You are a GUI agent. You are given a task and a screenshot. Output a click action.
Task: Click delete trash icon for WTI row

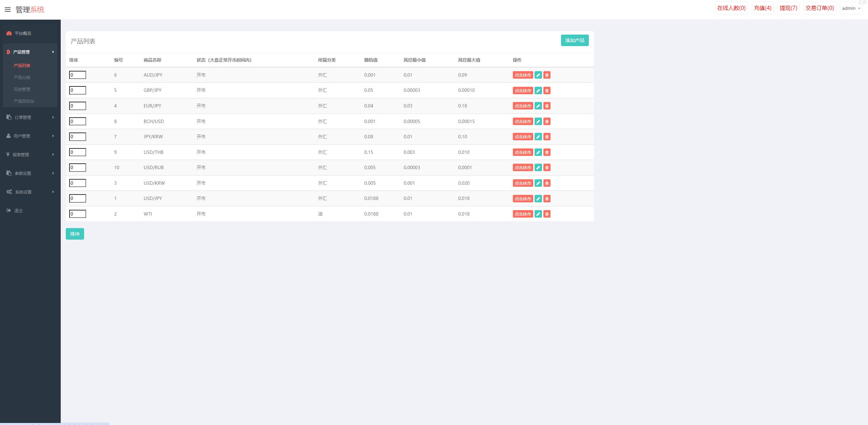[x=547, y=214]
